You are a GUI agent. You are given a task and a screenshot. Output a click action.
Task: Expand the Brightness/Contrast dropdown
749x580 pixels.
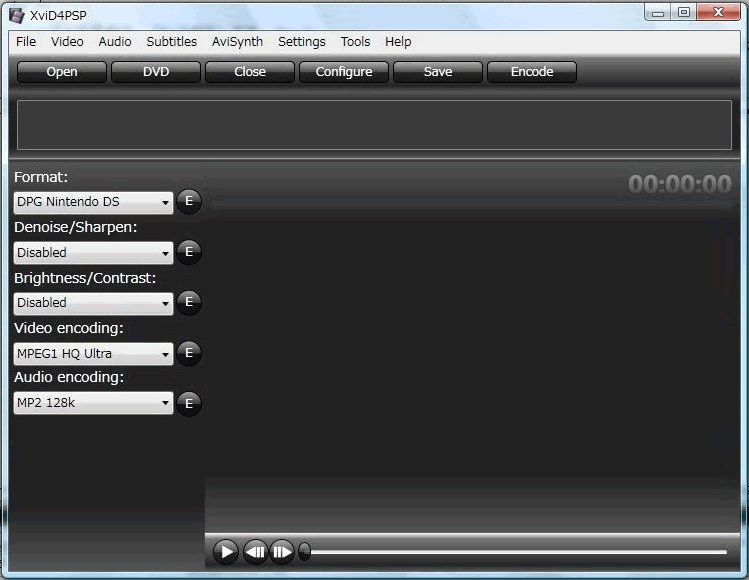[x=94, y=303]
